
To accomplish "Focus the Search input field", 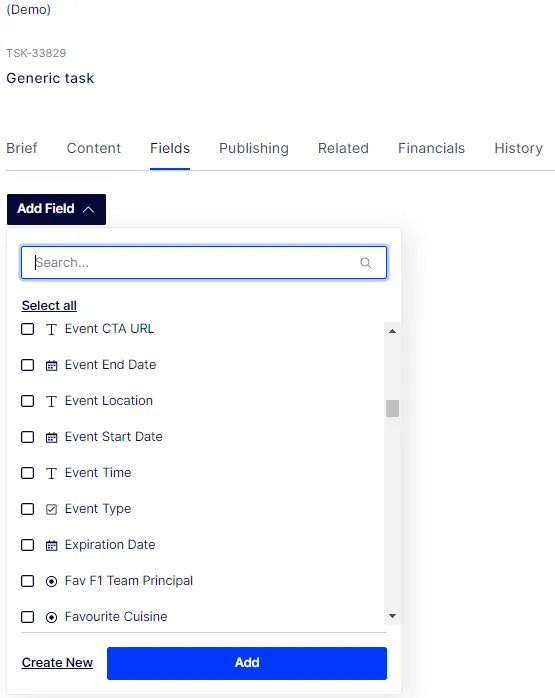I will 204,263.
